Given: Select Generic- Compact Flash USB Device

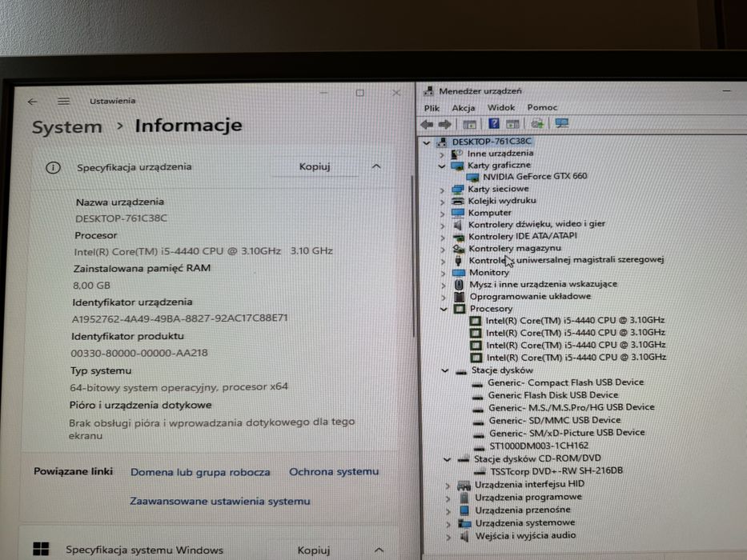Looking at the screenshot, I should pos(565,383).
